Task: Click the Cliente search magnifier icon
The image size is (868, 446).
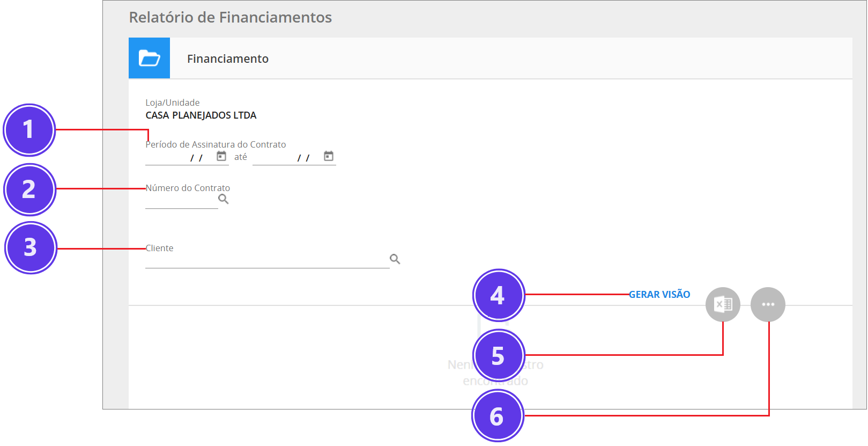Action: point(395,259)
